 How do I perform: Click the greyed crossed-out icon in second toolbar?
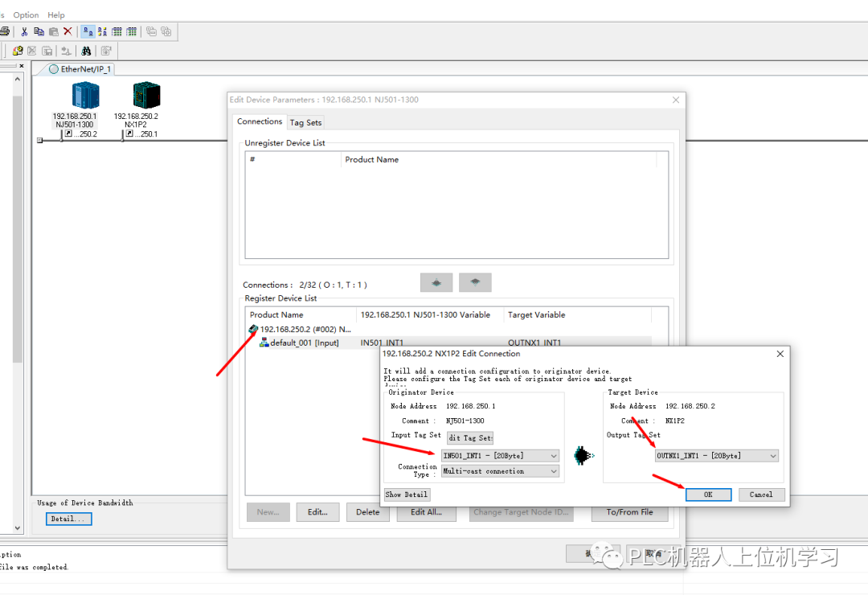(x=32, y=51)
